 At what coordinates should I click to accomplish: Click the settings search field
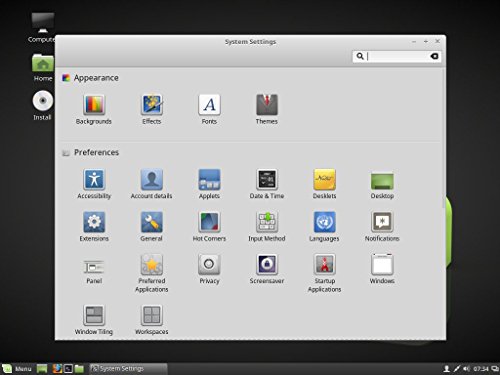coord(397,56)
